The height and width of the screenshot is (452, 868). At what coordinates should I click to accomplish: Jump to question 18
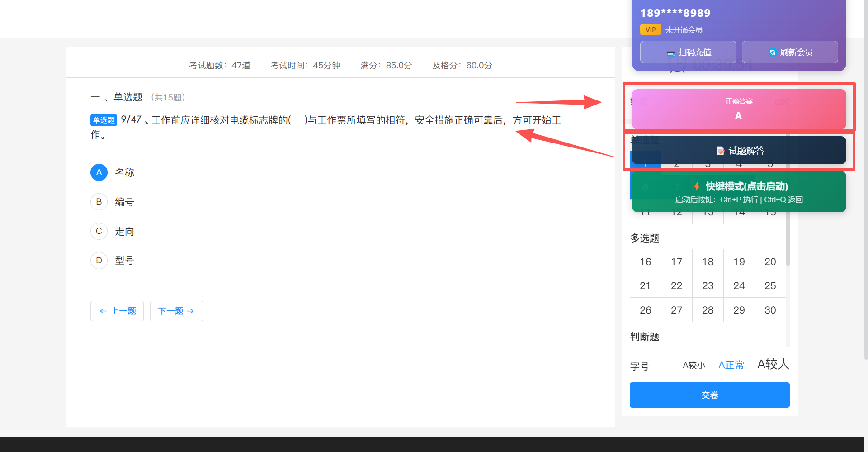[708, 262]
